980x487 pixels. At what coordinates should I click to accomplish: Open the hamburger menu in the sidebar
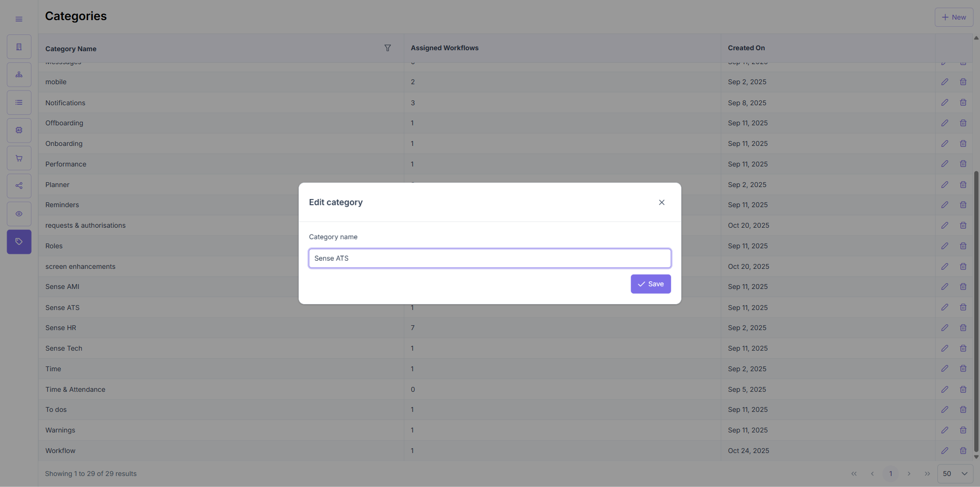19,19
